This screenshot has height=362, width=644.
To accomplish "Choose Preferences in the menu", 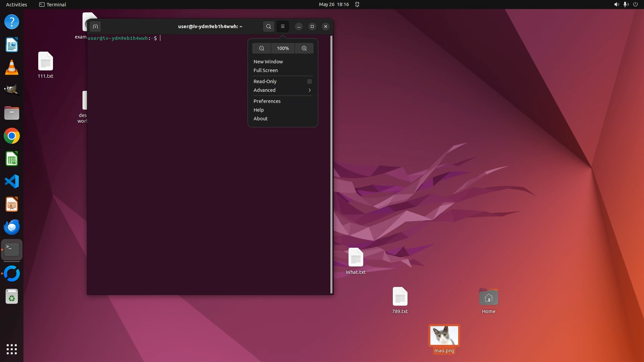I will click(x=267, y=101).
